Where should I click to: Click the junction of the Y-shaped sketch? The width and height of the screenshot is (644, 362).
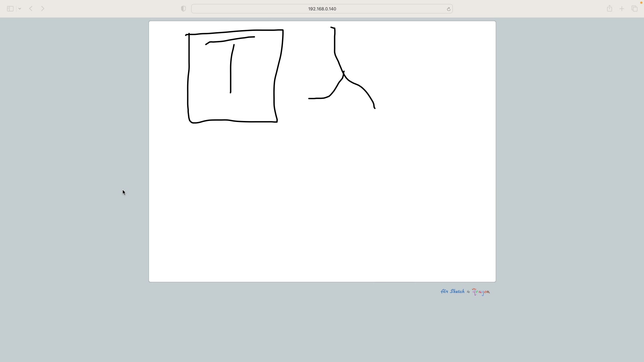click(343, 74)
